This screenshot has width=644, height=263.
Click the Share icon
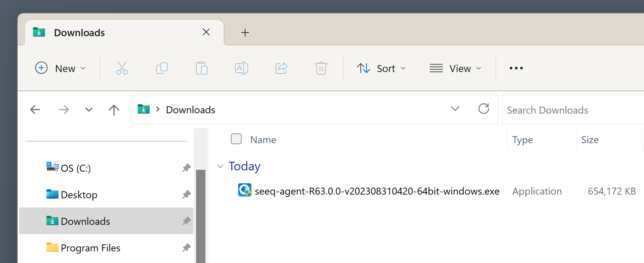coord(281,68)
